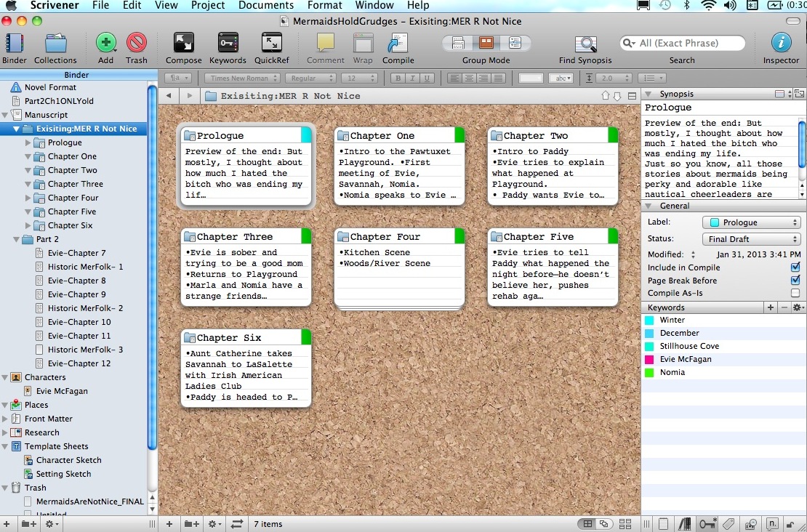Select Evie-Chapter 7 in Binder
The width and height of the screenshot is (807, 532).
pyautogui.click(x=76, y=253)
